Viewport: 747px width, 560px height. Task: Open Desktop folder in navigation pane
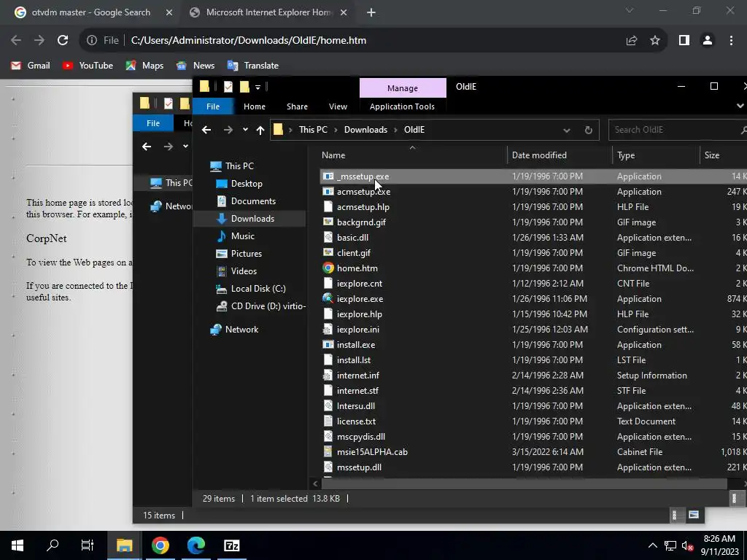point(247,183)
